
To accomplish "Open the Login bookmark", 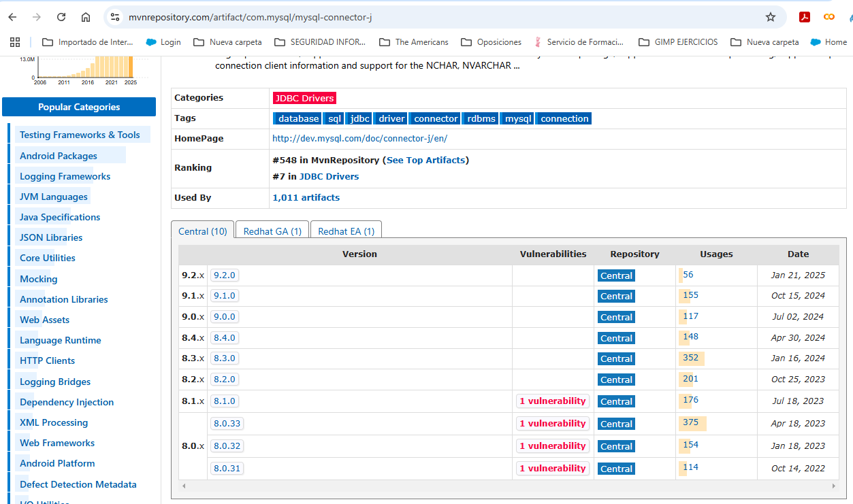I will [163, 42].
